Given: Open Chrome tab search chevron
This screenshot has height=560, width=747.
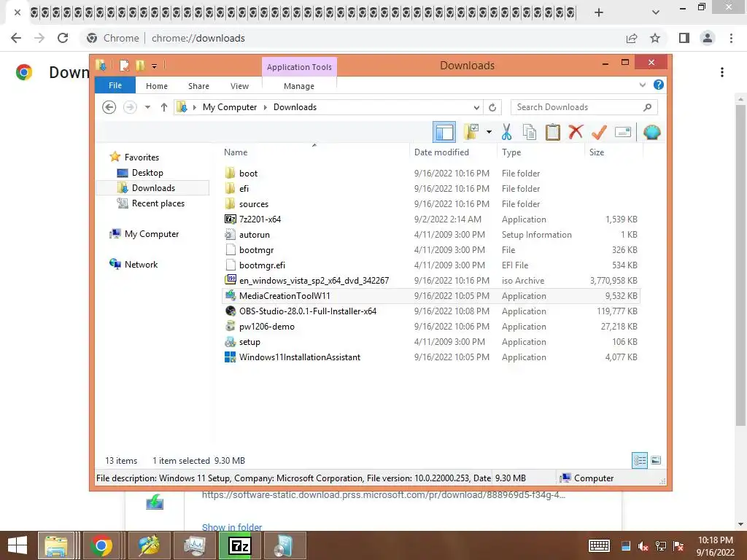Looking at the screenshot, I should [656, 13].
